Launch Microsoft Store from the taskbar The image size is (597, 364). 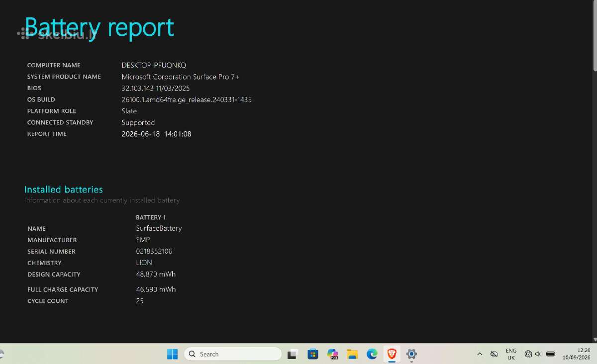pyautogui.click(x=312, y=354)
